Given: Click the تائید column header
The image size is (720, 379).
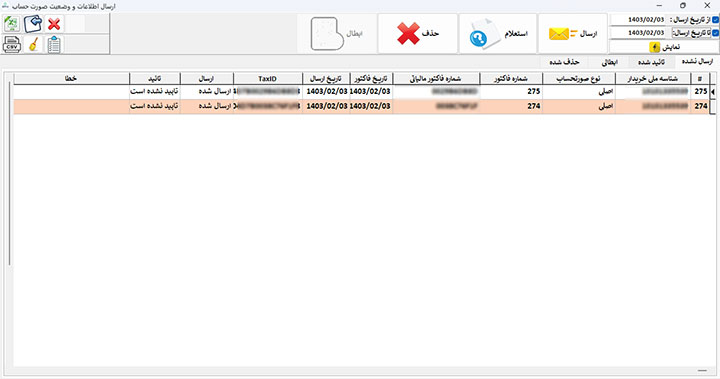Looking at the screenshot, I should point(154,79).
